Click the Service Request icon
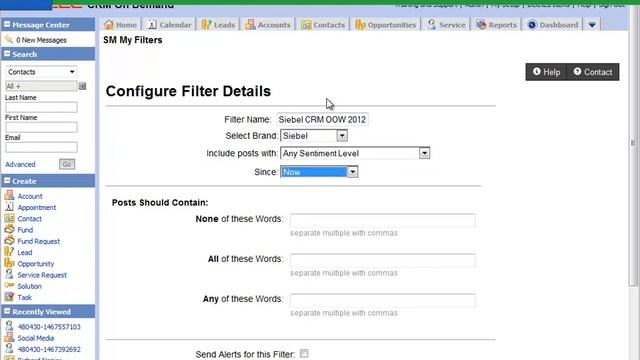 click(9, 274)
